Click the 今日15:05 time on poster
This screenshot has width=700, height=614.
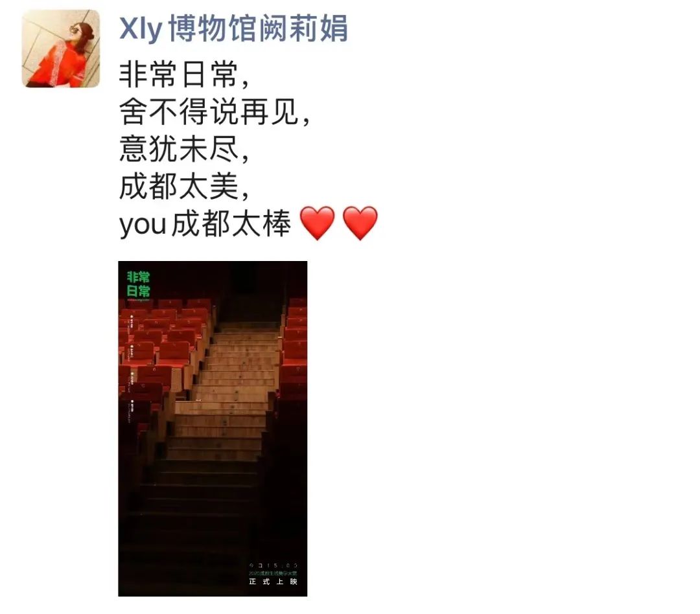coord(274,565)
